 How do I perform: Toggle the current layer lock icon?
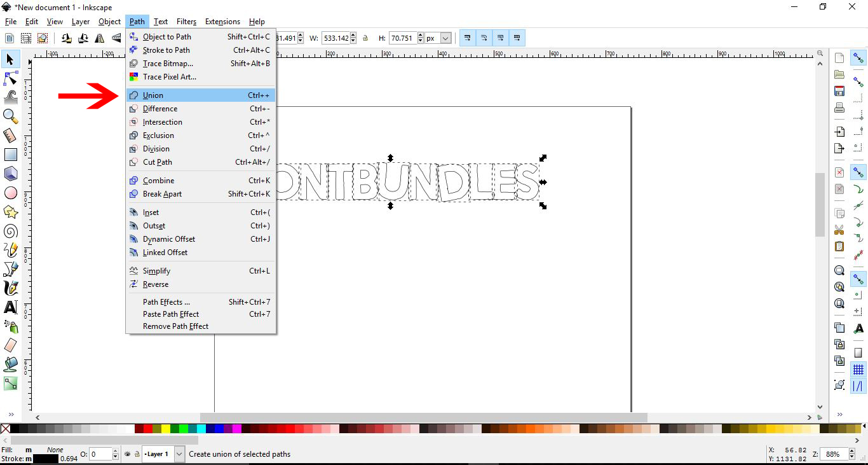pos(137,454)
